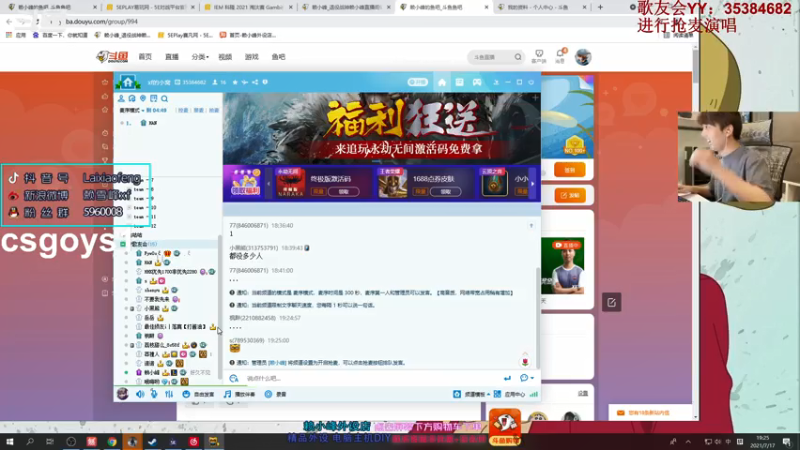Open Douyu 首页 menu item

pyautogui.click(x=145, y=57)
